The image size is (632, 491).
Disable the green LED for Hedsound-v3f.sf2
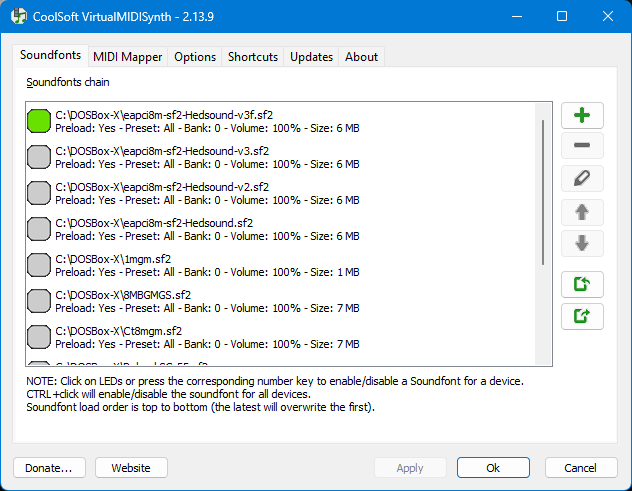coord(39,121)
